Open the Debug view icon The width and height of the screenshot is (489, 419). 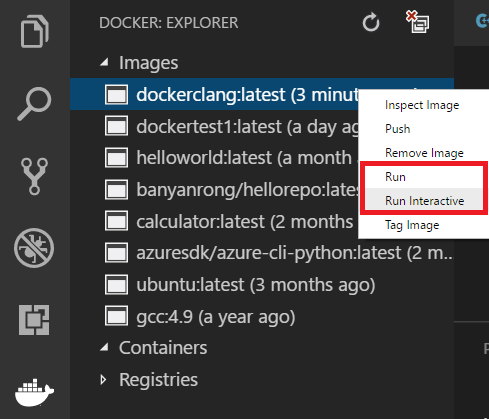[x=34, y=248]
